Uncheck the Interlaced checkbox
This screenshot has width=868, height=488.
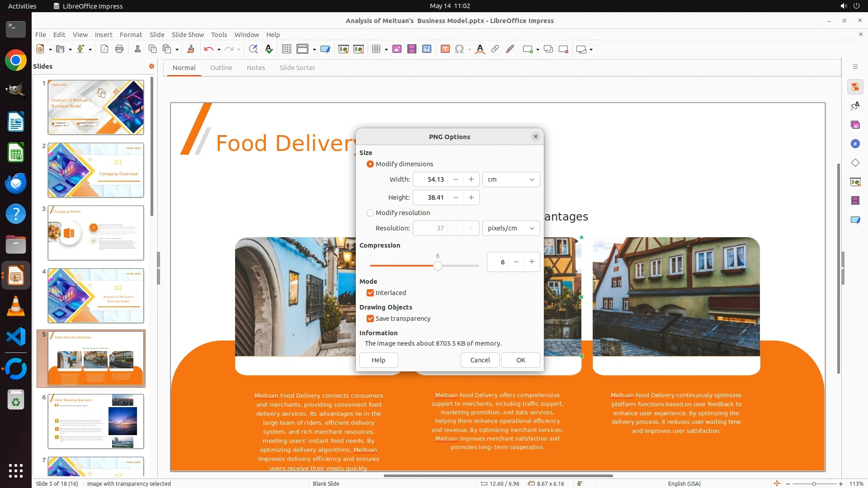[x=370, y=293]
